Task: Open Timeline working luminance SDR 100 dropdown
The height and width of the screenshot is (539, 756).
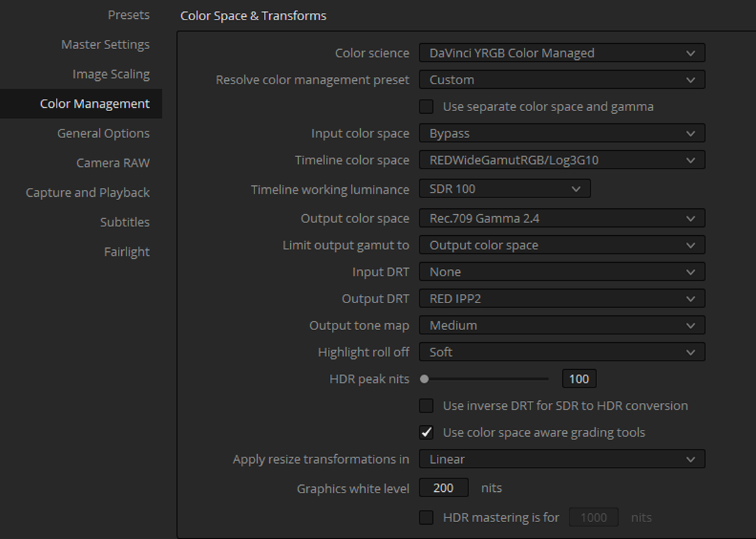Action: coord(505,189)
